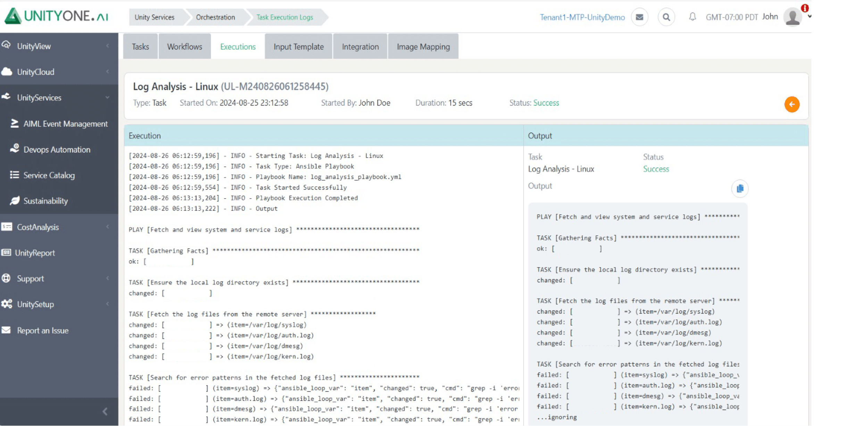This screenshot has width=868, height=426.
Task: Open the Input Template tab
Action: 298,47
